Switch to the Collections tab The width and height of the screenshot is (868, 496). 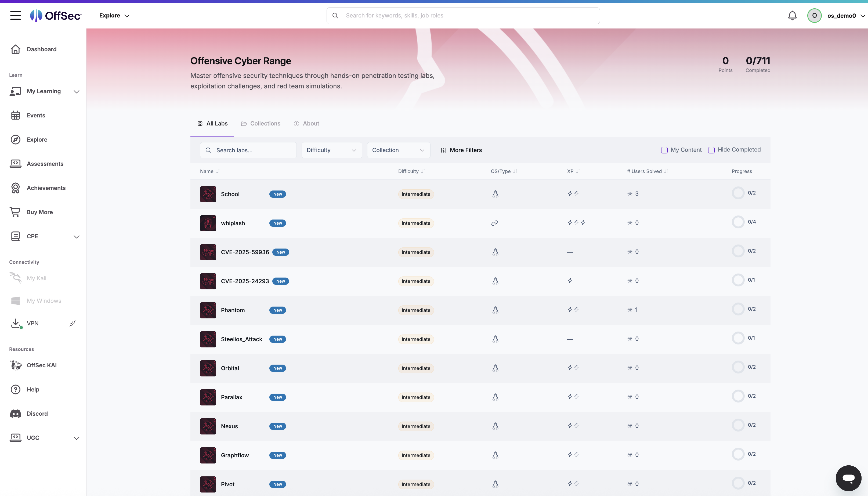pyautogui.click(x=261, y=124)
